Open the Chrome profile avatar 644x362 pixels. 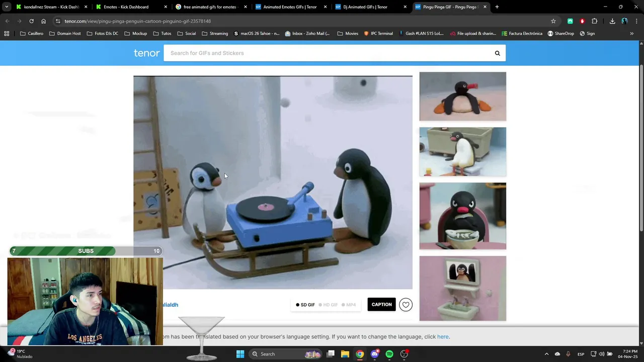(x=624, y=21)
